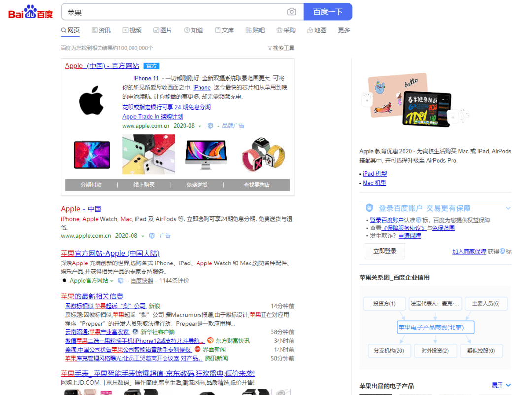
Task: Open 搜索工具 filter options
Action: tap(281, 48)
